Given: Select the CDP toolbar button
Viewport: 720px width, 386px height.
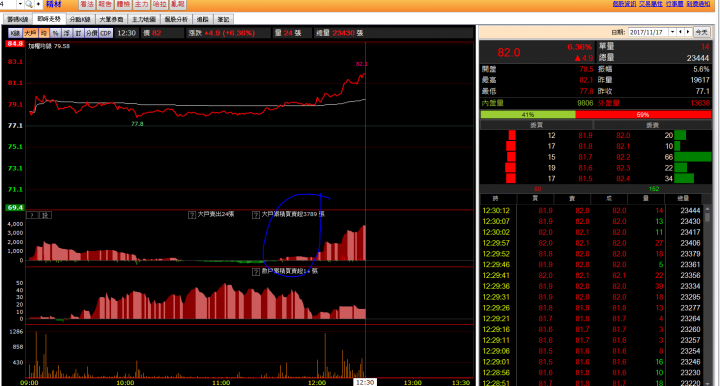Looking at the screenshot, I should pos(106,33).
